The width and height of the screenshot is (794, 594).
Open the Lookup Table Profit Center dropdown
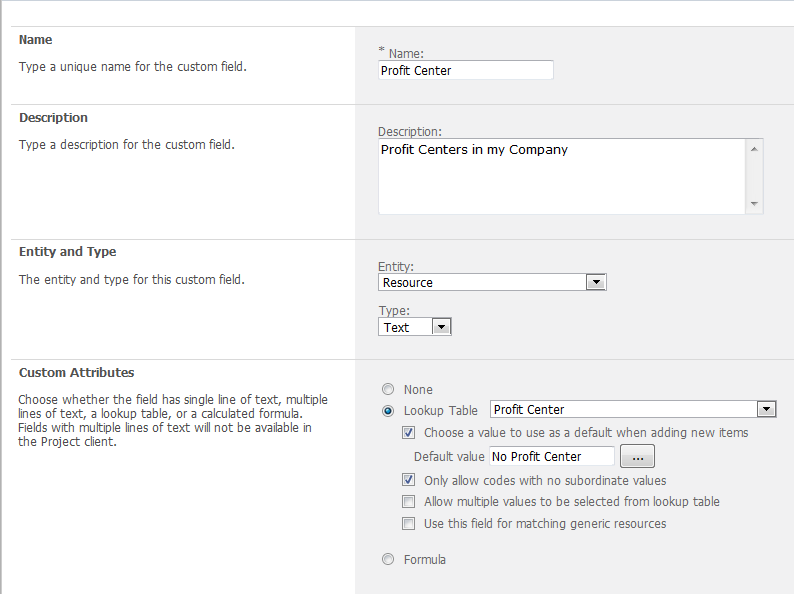633,409
